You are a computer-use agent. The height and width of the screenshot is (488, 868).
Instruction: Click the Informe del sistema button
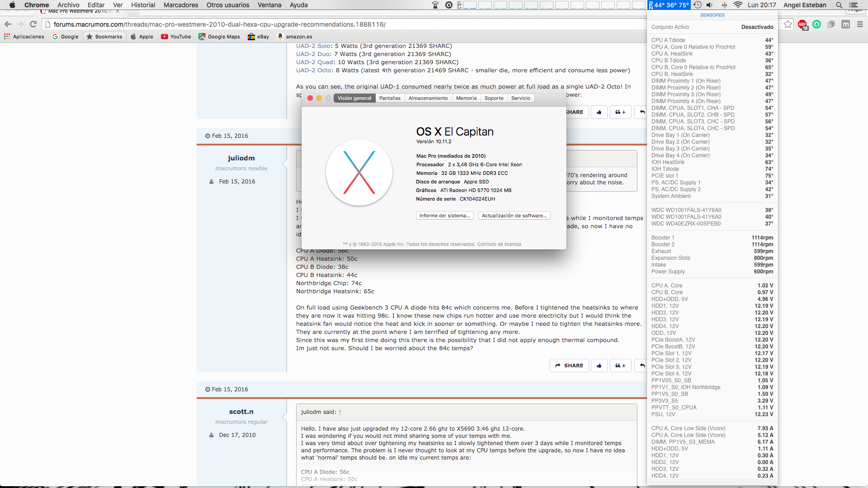coord(444,216)
